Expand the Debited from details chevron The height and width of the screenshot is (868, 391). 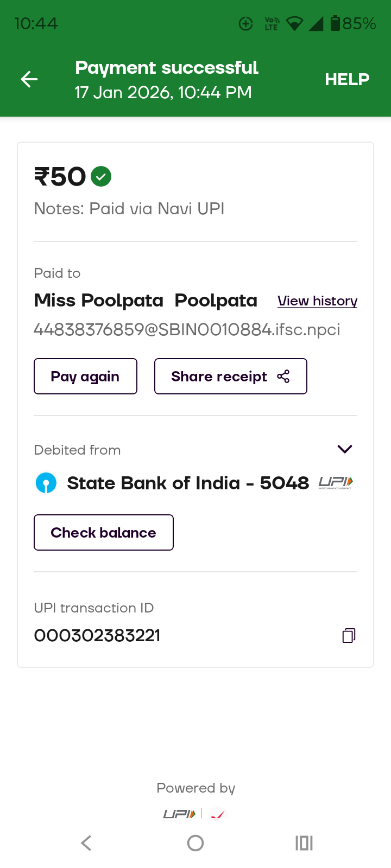pos(345,449)
